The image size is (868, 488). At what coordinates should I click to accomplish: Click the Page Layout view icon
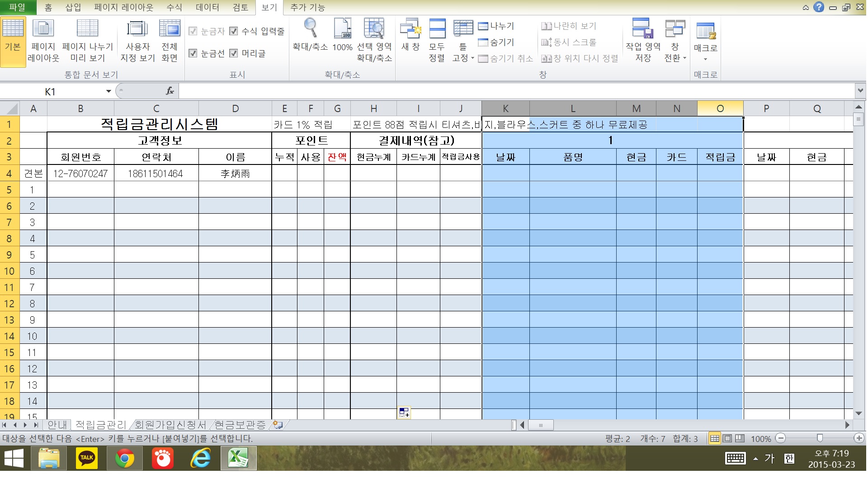pyautogui.click(x=43, y=29)
